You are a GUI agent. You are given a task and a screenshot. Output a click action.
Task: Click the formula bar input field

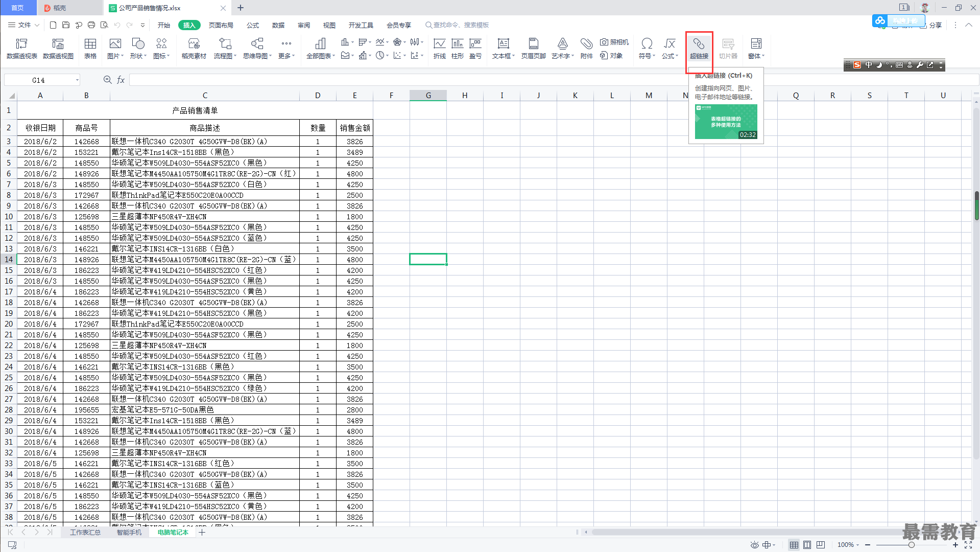click(x=554, y=80)
